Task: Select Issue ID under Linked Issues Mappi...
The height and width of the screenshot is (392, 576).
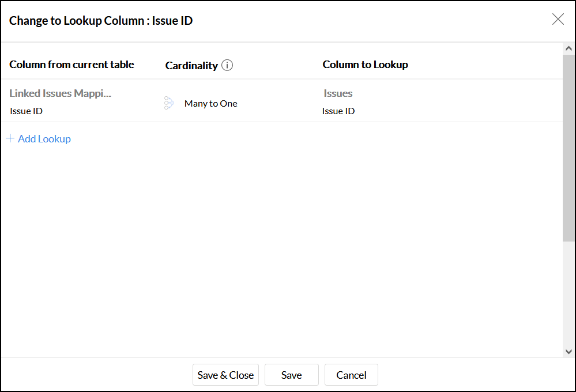Action: (26, 111)
